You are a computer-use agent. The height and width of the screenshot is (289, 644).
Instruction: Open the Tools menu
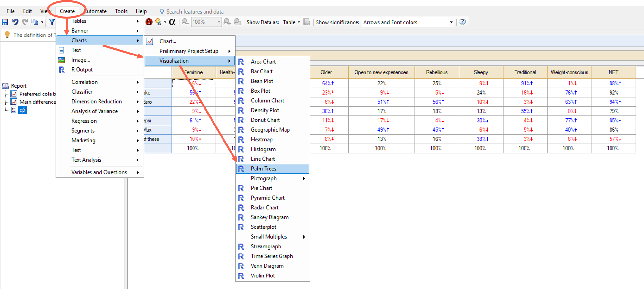[x=121, y=11]
